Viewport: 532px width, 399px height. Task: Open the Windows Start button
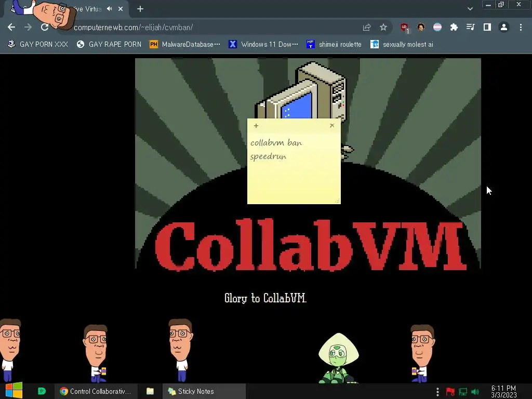tap(14, 391)
